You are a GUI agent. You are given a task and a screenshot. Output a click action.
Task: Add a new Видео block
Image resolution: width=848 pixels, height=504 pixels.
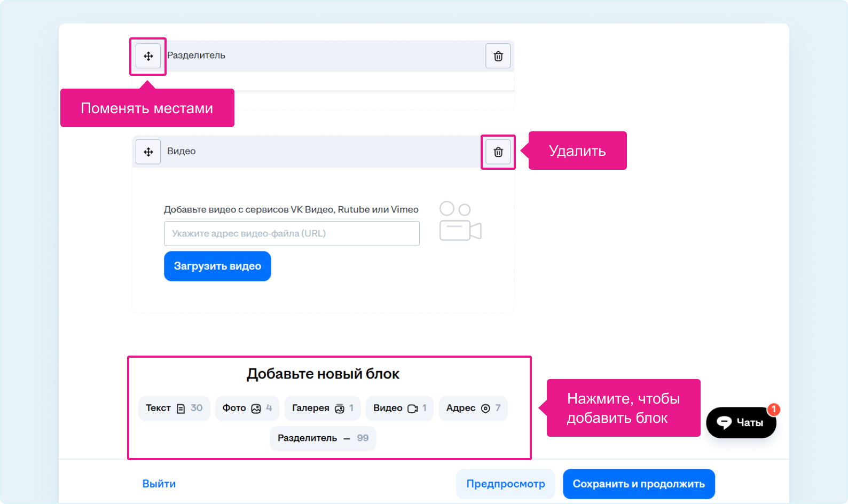point(399,408)
